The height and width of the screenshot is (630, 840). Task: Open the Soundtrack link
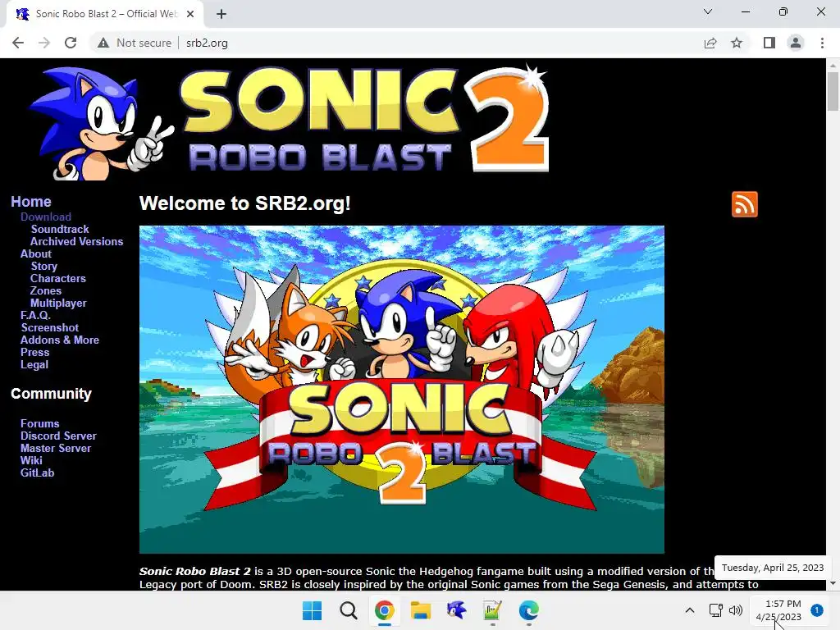point(59,229)
